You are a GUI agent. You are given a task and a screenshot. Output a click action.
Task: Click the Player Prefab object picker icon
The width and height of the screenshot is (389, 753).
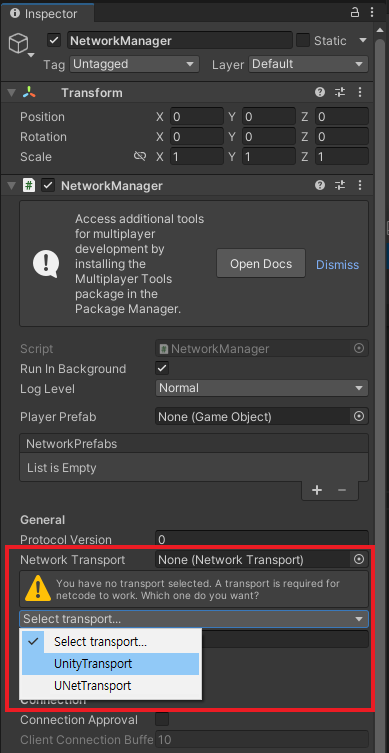359,417
